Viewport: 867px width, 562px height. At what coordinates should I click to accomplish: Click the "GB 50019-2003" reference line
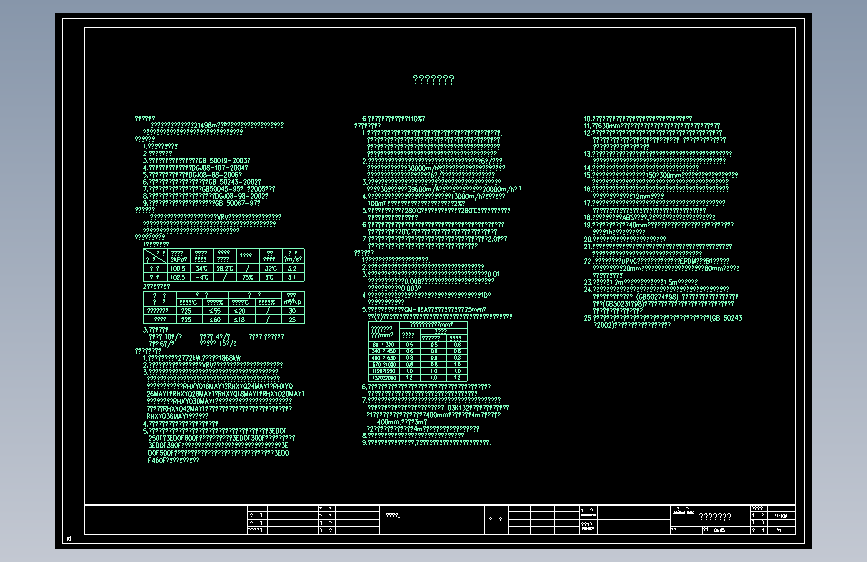point(196,160)
